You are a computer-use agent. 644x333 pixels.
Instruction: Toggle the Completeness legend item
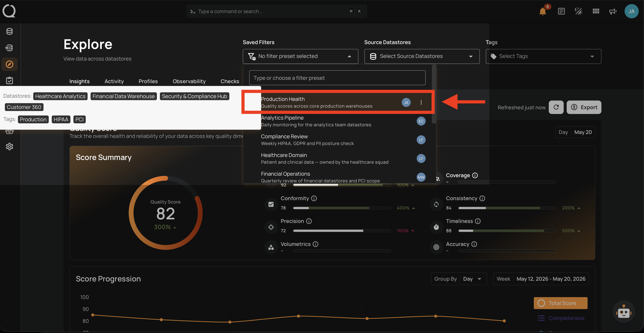[x=561, y=318]
